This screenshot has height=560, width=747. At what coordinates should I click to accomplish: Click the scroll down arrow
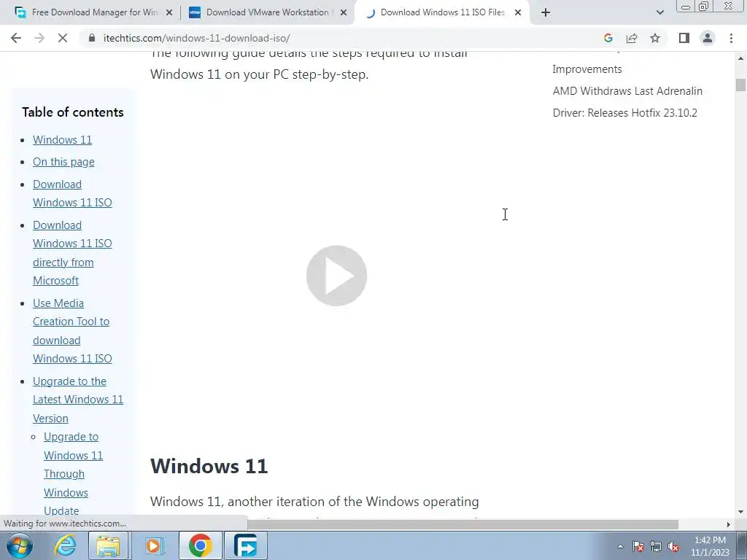(x=741, y=512)
